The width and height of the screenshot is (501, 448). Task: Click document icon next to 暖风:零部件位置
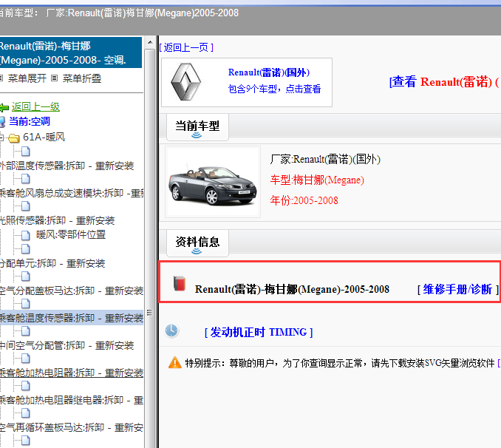click(26, 235)
